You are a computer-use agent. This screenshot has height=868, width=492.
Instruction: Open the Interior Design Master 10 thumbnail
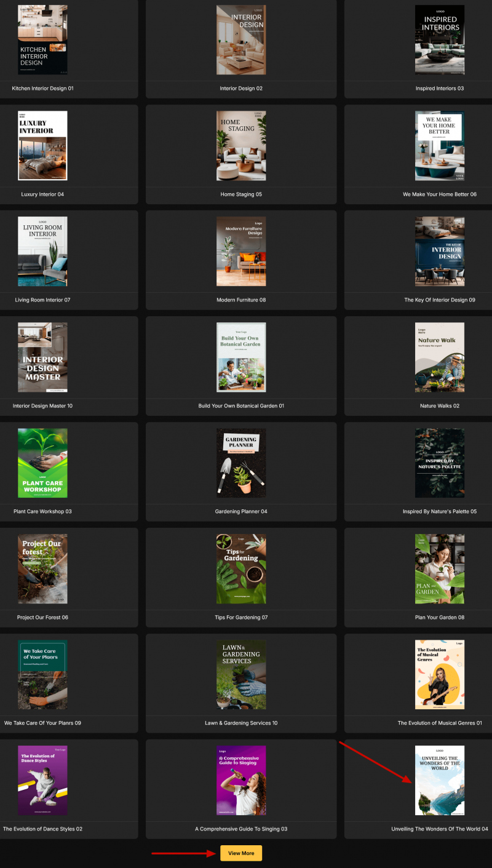(x=42, y=357)
